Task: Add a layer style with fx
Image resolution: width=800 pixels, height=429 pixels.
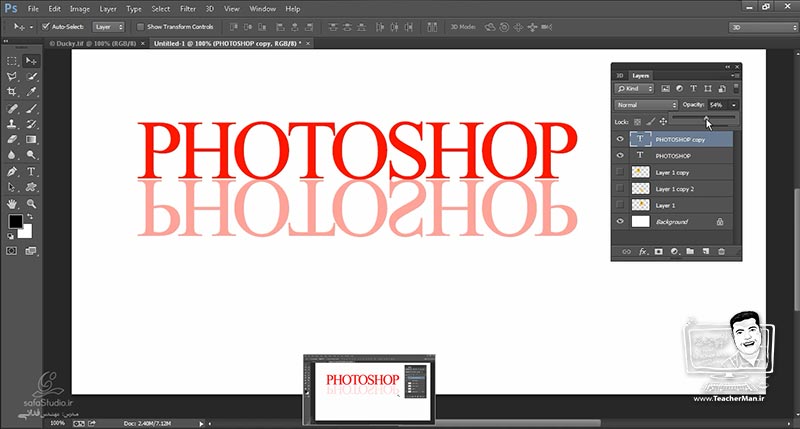Action: (x=643, y=252)
